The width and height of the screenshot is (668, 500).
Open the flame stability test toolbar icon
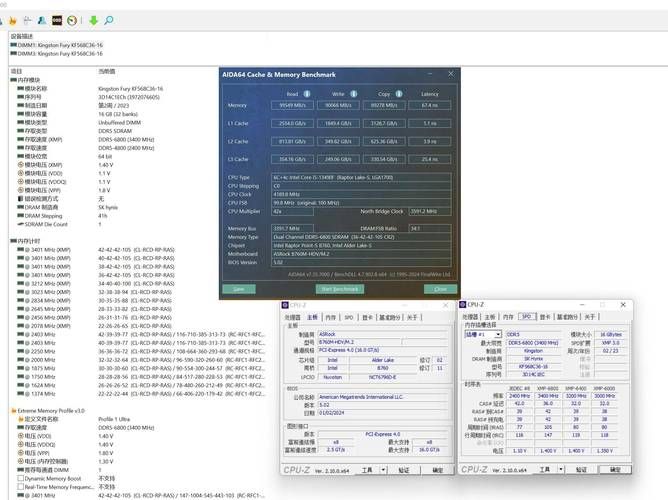point(13,20)
